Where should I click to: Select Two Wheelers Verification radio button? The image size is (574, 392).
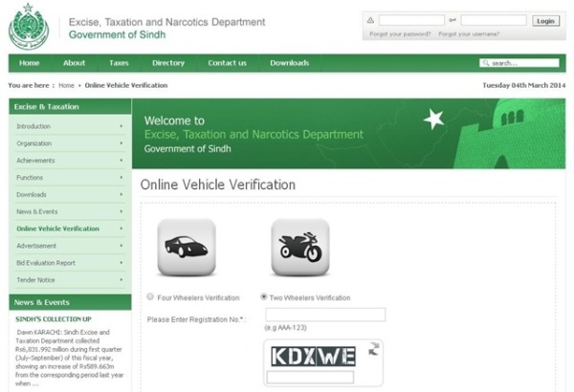coord(264,296)
